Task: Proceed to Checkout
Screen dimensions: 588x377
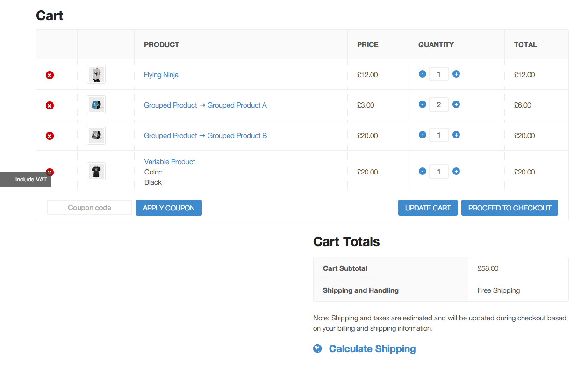Action: pyautogui.click(x=509, y=208)
